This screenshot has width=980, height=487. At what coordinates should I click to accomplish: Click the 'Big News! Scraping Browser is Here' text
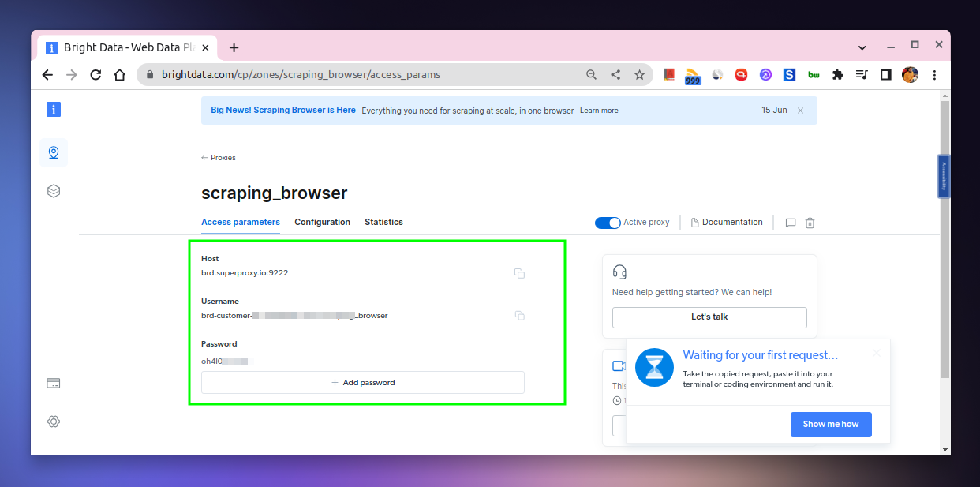click(x=283, y=111)
